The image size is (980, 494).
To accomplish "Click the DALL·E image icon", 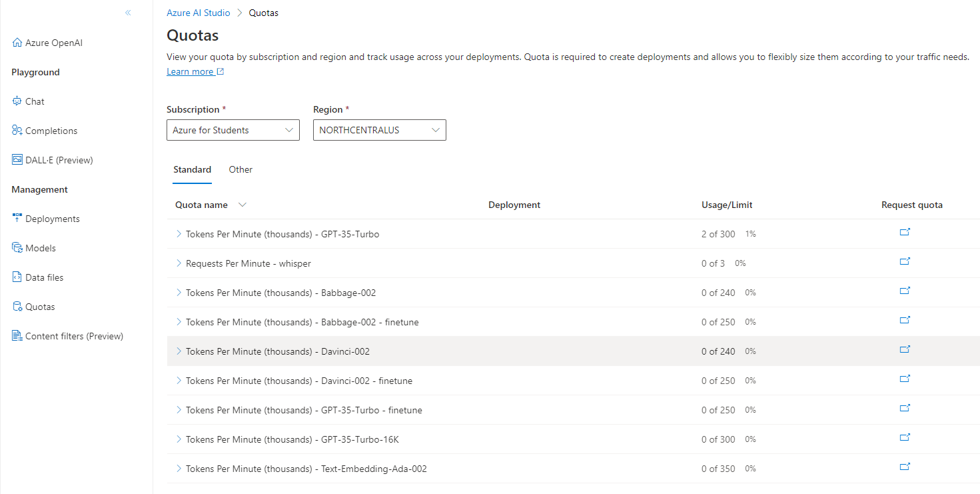I will point(17,160).
